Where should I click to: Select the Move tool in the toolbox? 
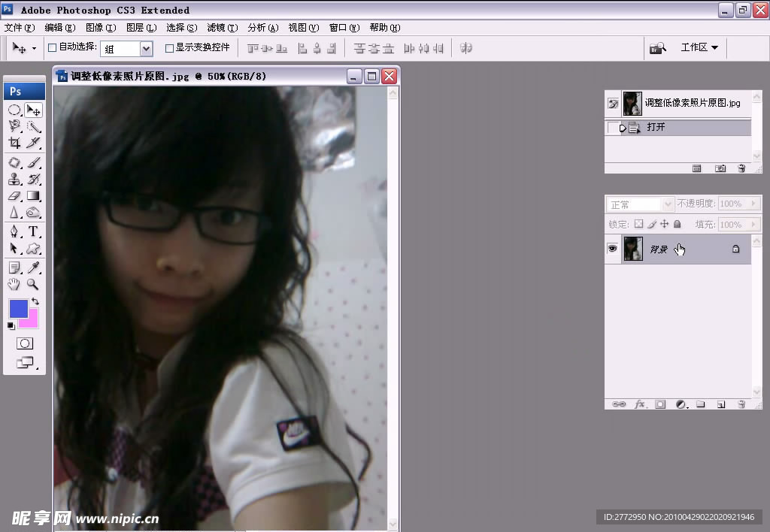coord(33,110)
